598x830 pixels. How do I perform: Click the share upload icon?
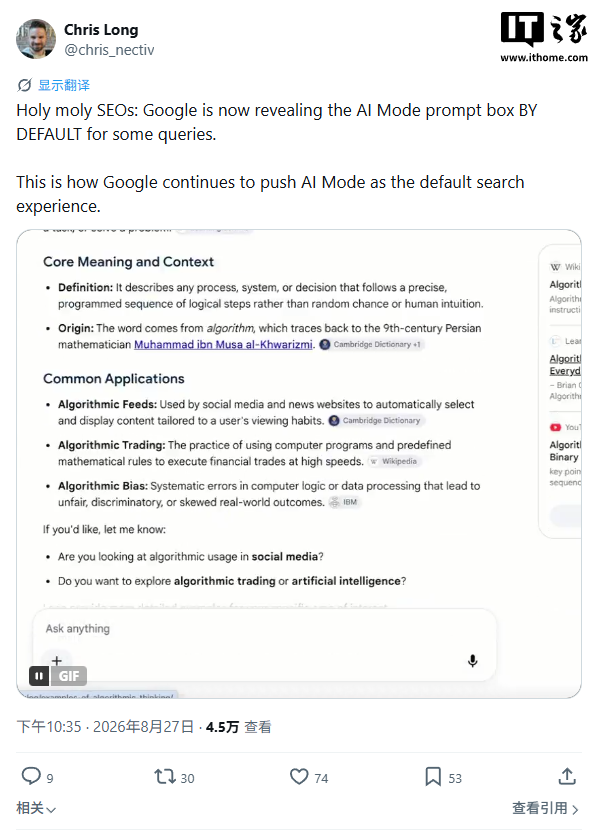click(x=567, y=777)
